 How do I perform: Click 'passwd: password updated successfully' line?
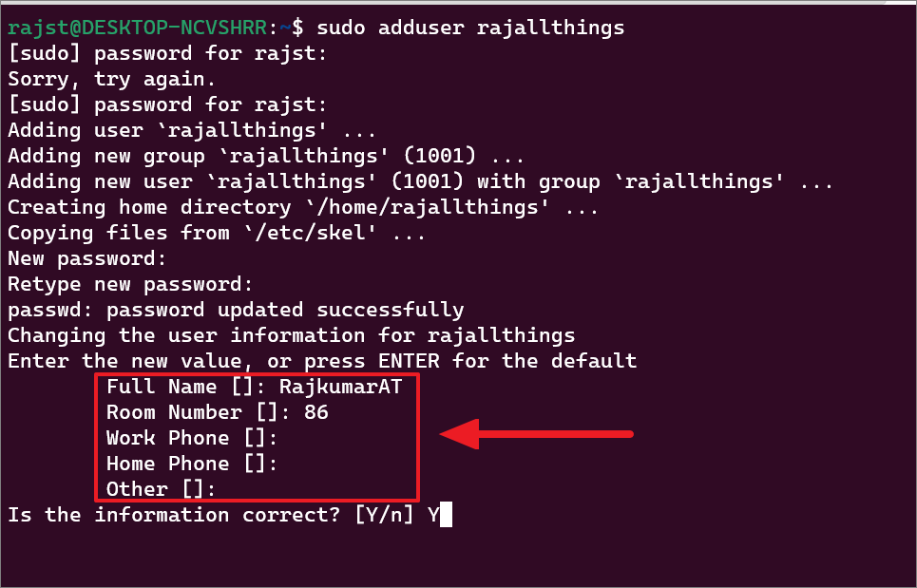click(236, 311)
